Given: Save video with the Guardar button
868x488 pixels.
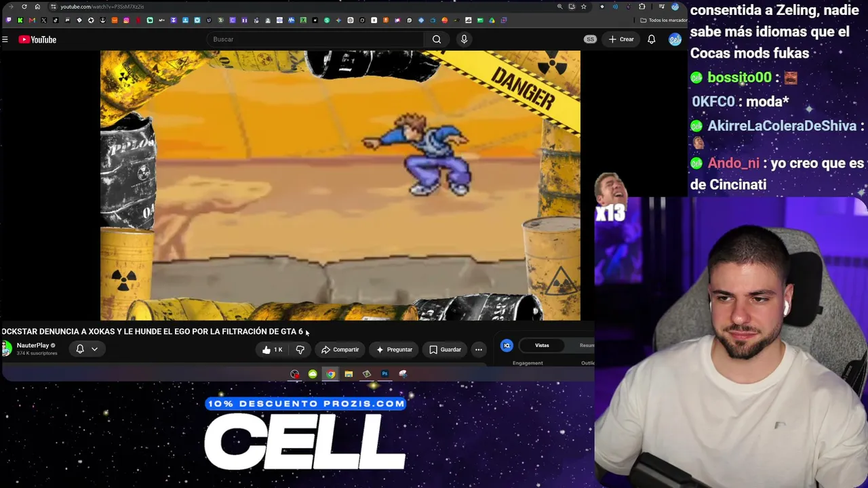Looking at the screenshot, I should [445, 350].
